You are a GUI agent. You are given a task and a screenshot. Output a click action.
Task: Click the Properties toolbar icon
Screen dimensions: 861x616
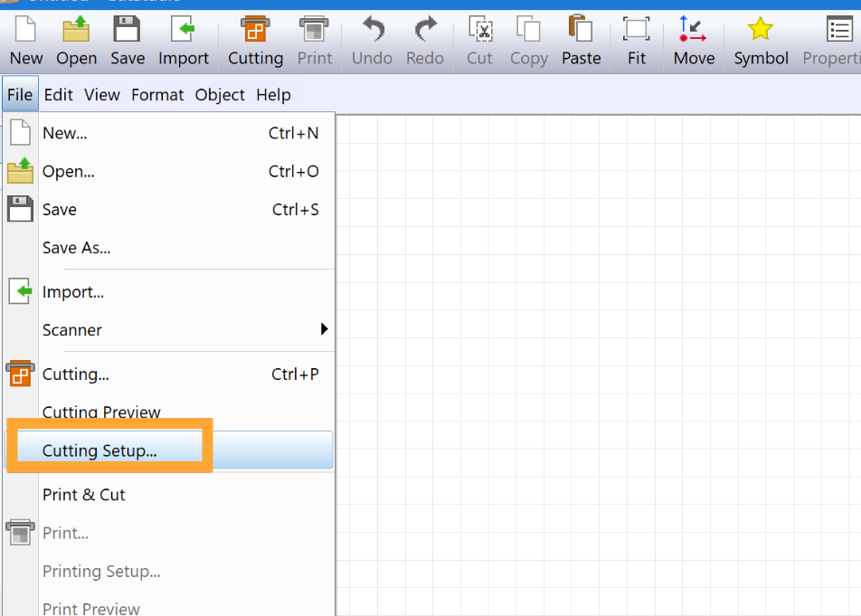(x=839, y=30)
